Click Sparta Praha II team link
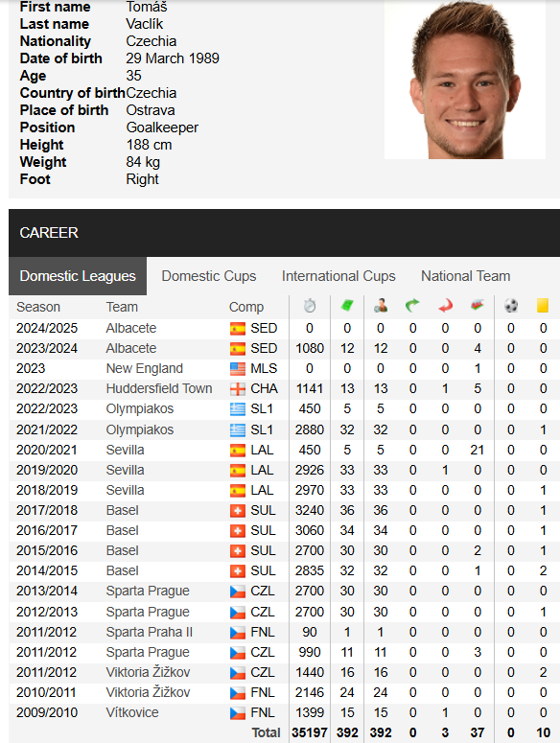 click(150, 632)
